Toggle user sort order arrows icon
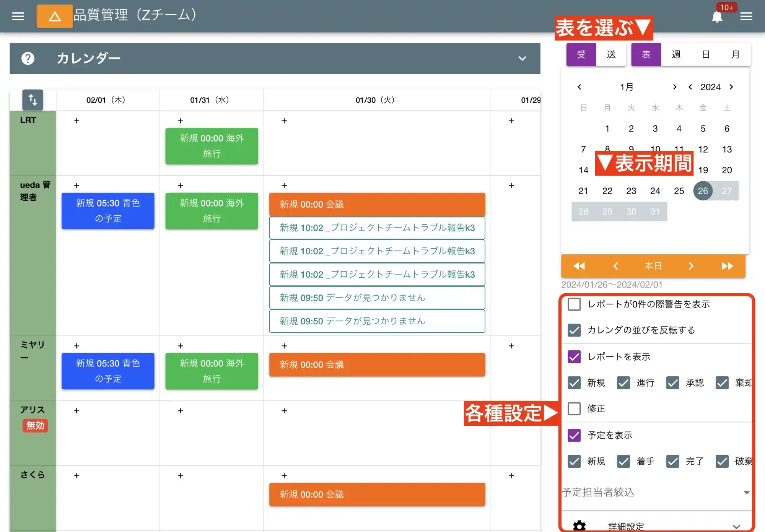Image resolution: width=765 pixels, height=532 pixels. 33,100
